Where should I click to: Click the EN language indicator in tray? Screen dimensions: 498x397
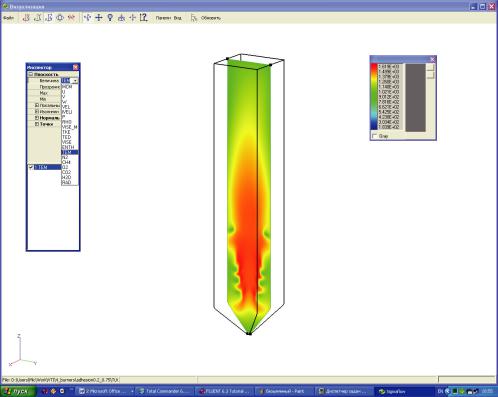pos(440,391)
